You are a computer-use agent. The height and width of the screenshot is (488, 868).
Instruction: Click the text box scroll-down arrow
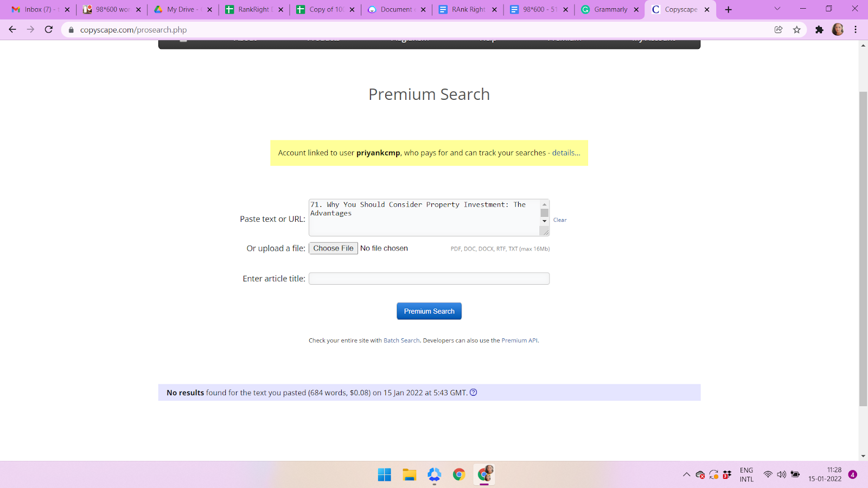point(545,221)
